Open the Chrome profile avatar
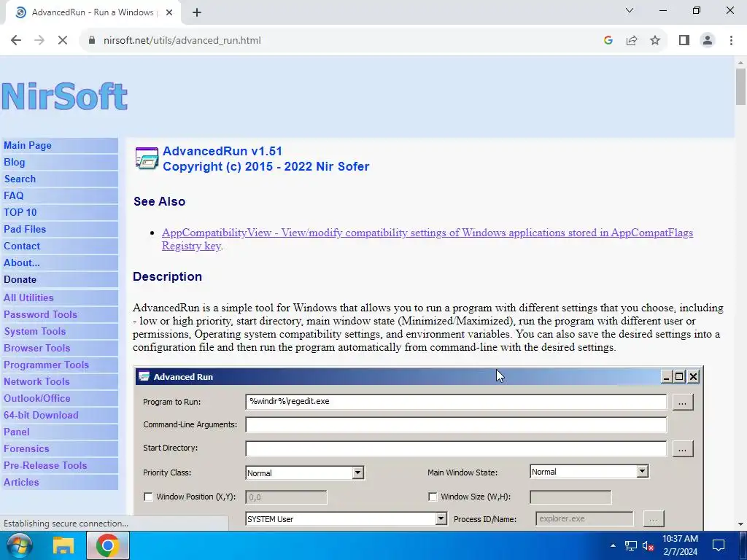747x560 pixels. 708,41
